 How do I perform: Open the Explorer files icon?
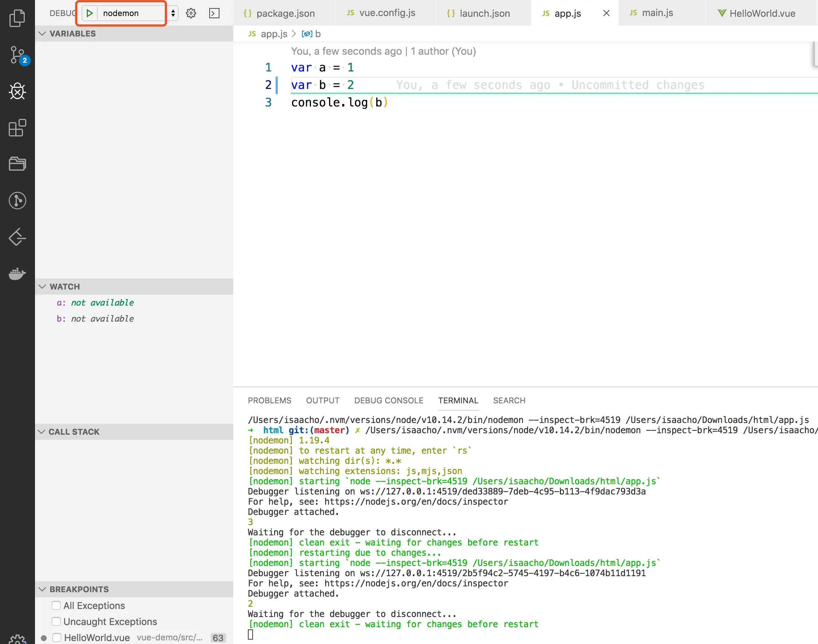click(17, 18)
